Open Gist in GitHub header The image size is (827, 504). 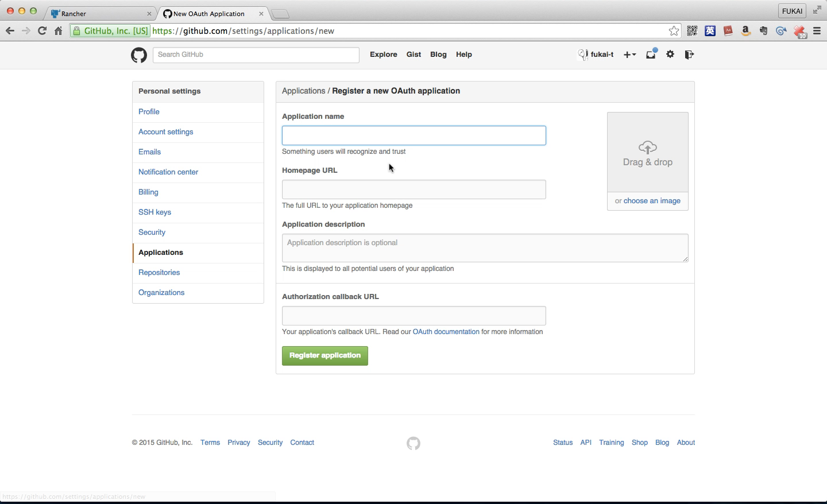pos(413,55)
